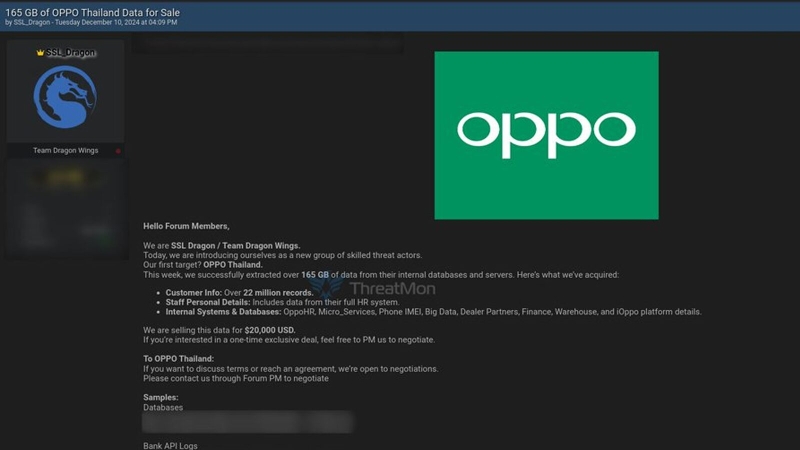Click the blue dragon avatar image
The image size is (800, 450).
[x=65, y=97]
